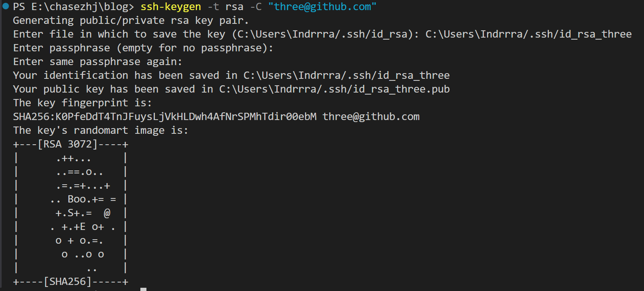Screen dimensions: 644x291
Task: Click the "Generating public/private rsa key pair" line
Action: pyautogui.click(x=131, y=21)
